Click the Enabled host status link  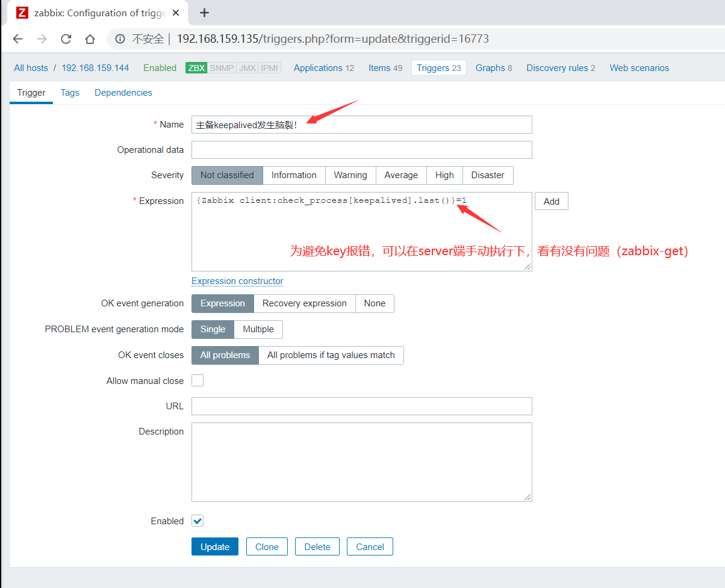pos(160,68)
